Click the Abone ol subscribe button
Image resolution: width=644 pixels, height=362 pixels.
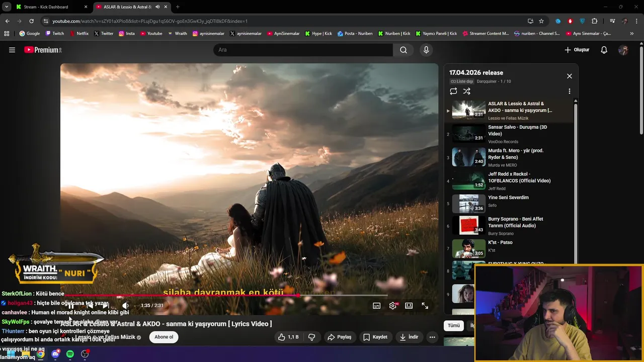(x=164, y=337)
